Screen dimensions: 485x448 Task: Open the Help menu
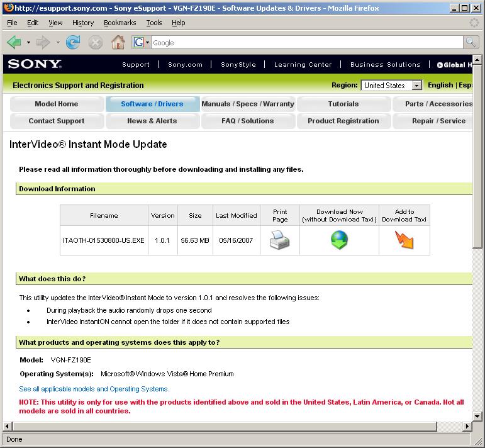(179, 23)
